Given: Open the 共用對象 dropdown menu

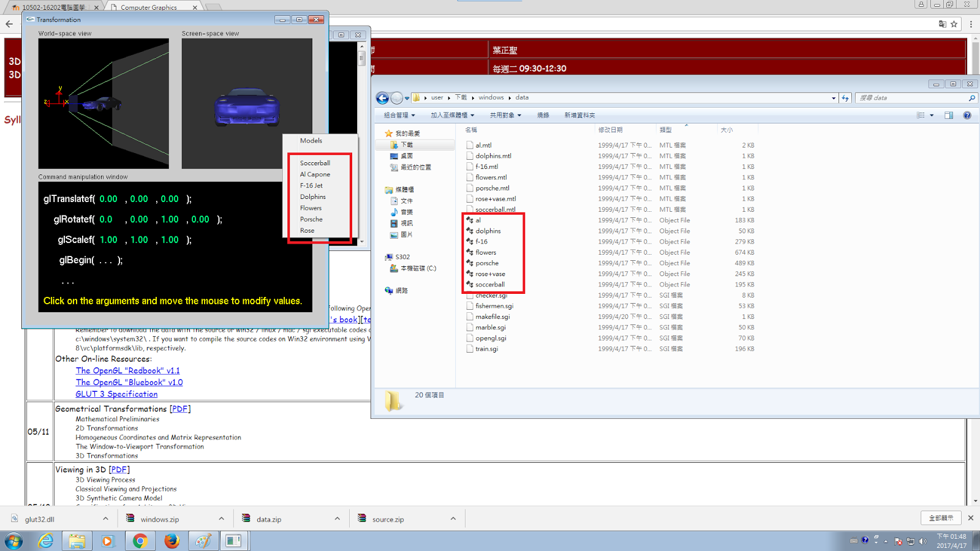Looking at the screenshot, I should click(x=505, y=115).
